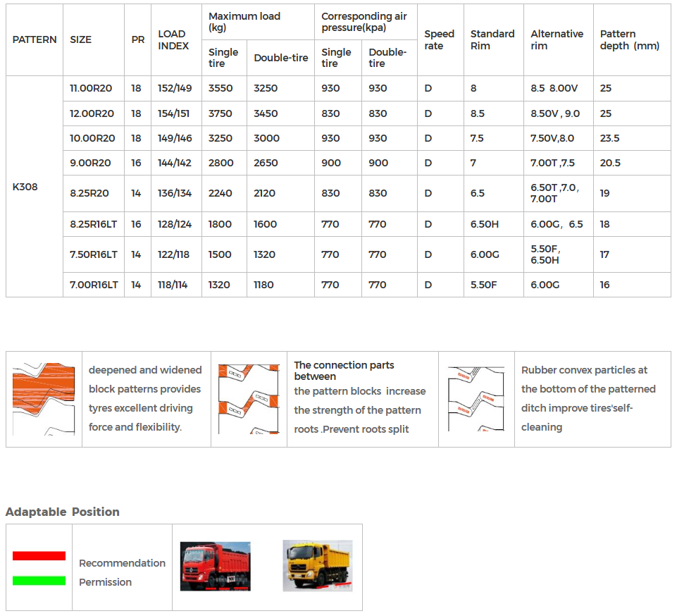
Task: Click the Permission legend label
Action: click(x=106, y=582)
